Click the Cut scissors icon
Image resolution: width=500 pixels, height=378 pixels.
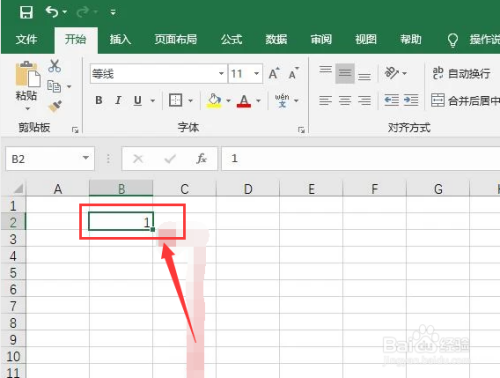point(54,66)
